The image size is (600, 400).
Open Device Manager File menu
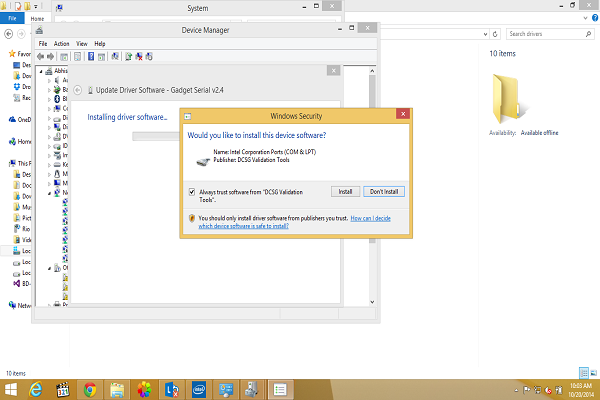43,44
